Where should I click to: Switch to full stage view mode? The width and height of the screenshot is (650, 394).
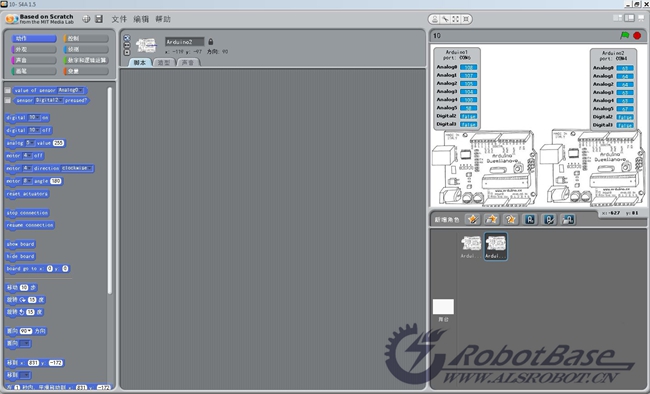pos(629,18)
